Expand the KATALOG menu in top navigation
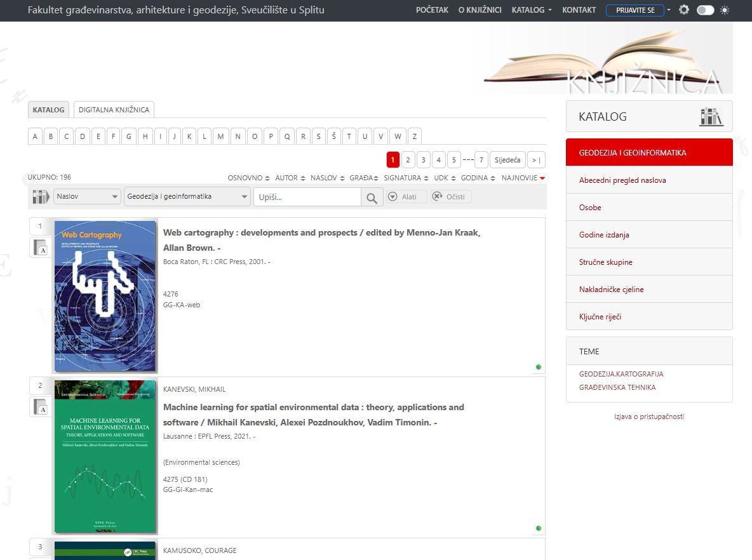 click(531, 10)
